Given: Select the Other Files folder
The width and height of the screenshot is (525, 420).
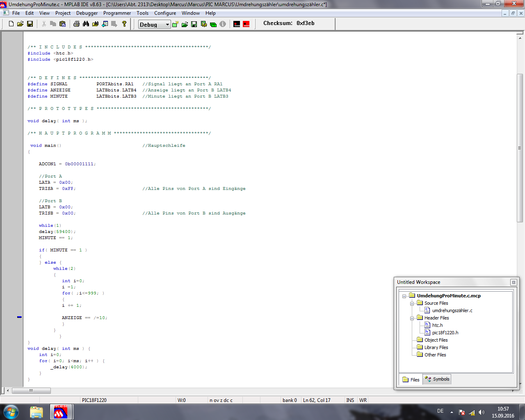Looking at the screenshot, I should tap(435, 355).
